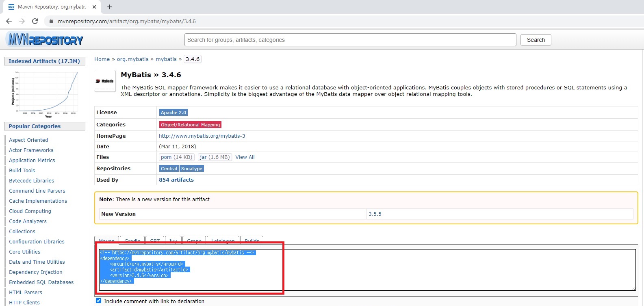Open Dependency Injection category
This screenshot has width=644, height=306.
[x=36, y=272]
